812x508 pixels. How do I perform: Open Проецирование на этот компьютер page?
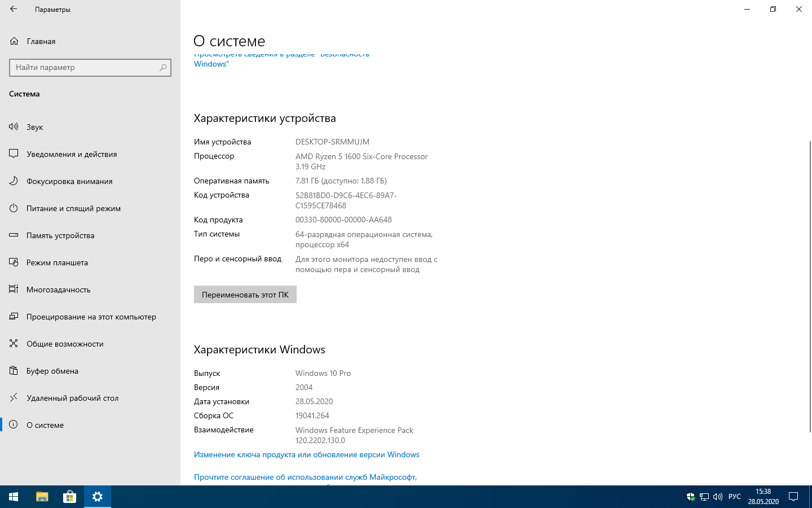click(90, 317)
